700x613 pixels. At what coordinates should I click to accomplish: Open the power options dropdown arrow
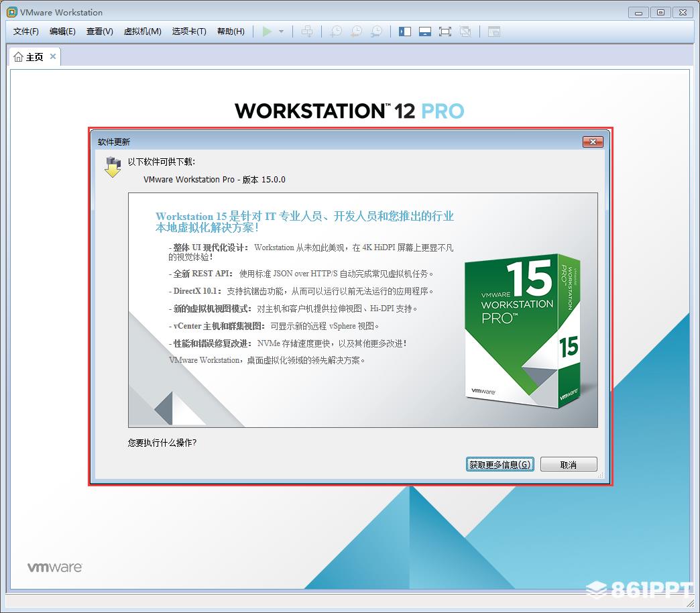tap(281, 32)
